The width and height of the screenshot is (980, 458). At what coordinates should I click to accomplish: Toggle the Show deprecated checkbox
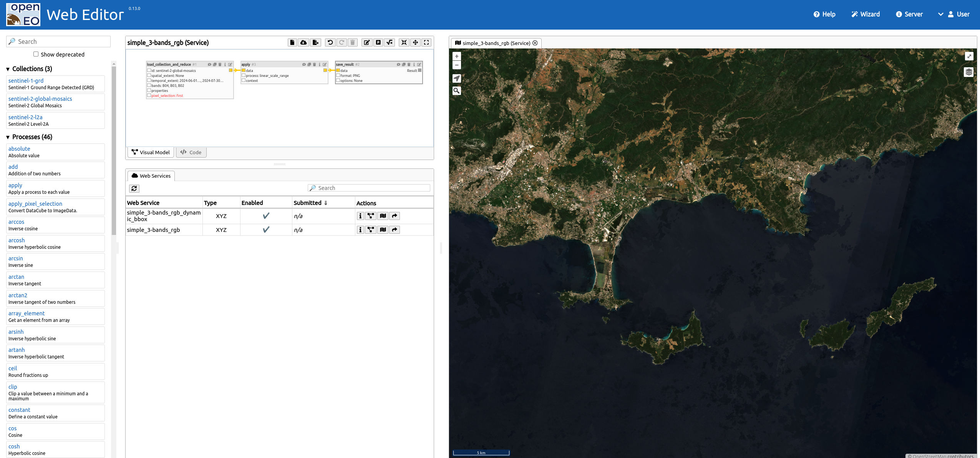coord(36,54)
